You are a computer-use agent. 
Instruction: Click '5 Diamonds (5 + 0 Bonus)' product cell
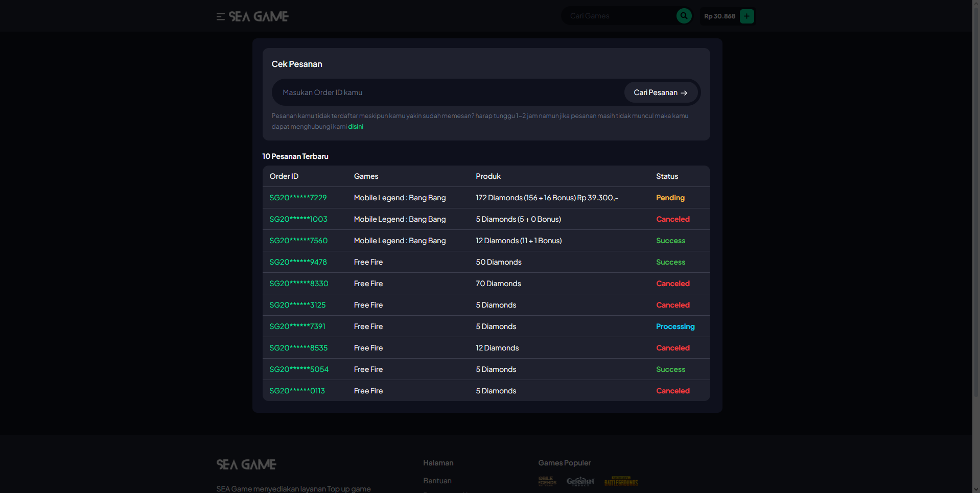(518, 219)
